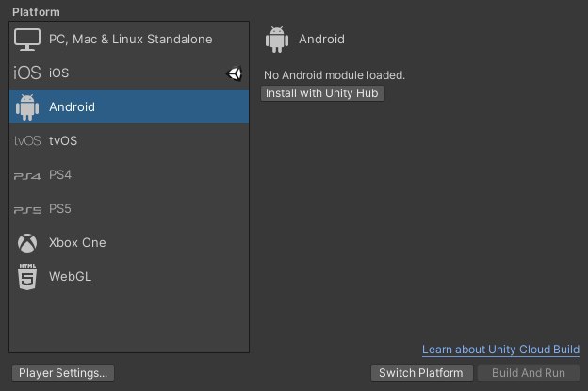Click the PC monitor platform icon
The image size is (588, 391).
[x=27, y=40]
